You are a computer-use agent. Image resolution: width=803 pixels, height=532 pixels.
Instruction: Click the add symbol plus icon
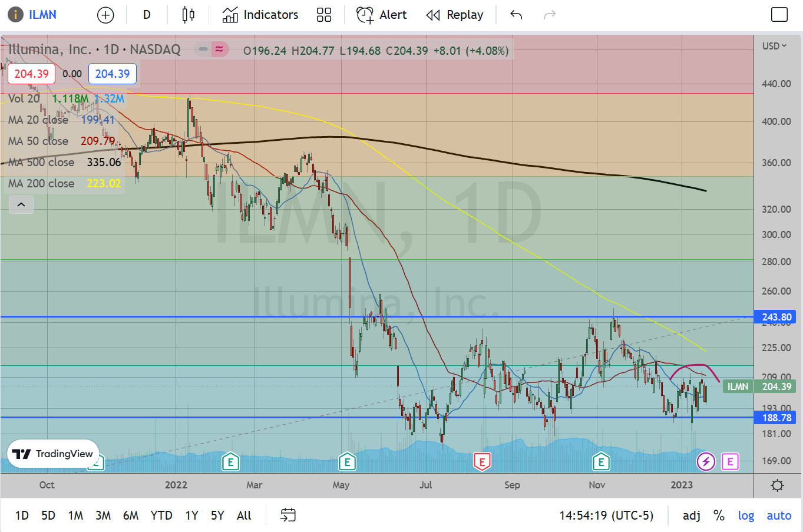pyautogui.click(x=105, y=15)
